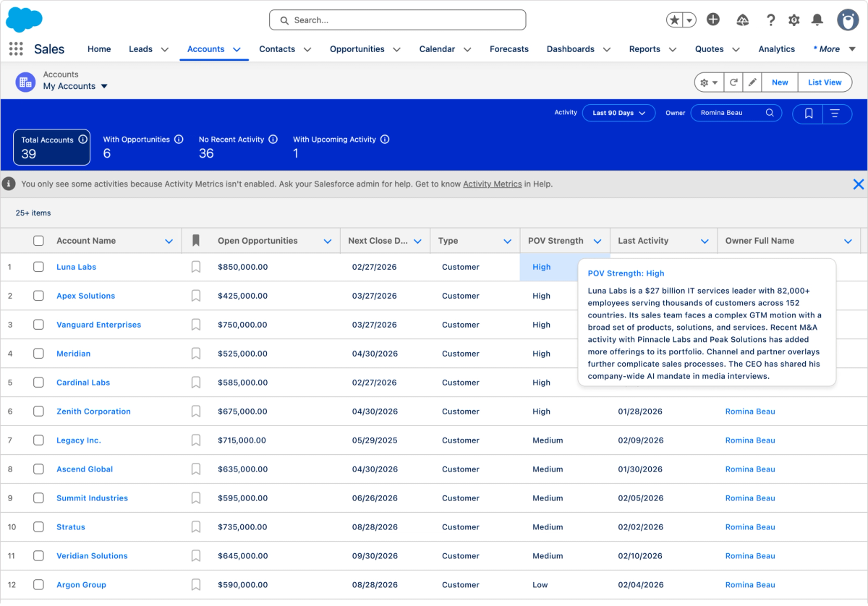Open the Forecasts tab
Screen dimensions: 868x606
[x=509, y=49]
